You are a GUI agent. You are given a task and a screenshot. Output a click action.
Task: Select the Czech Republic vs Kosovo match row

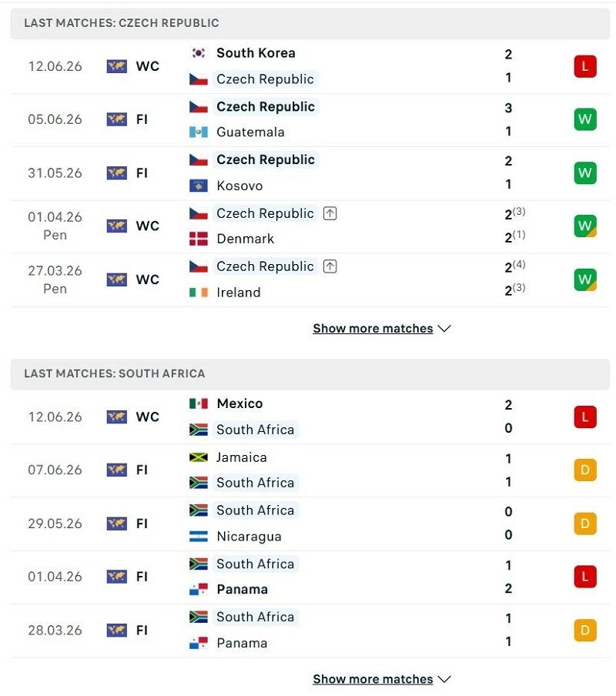point(310,173)
